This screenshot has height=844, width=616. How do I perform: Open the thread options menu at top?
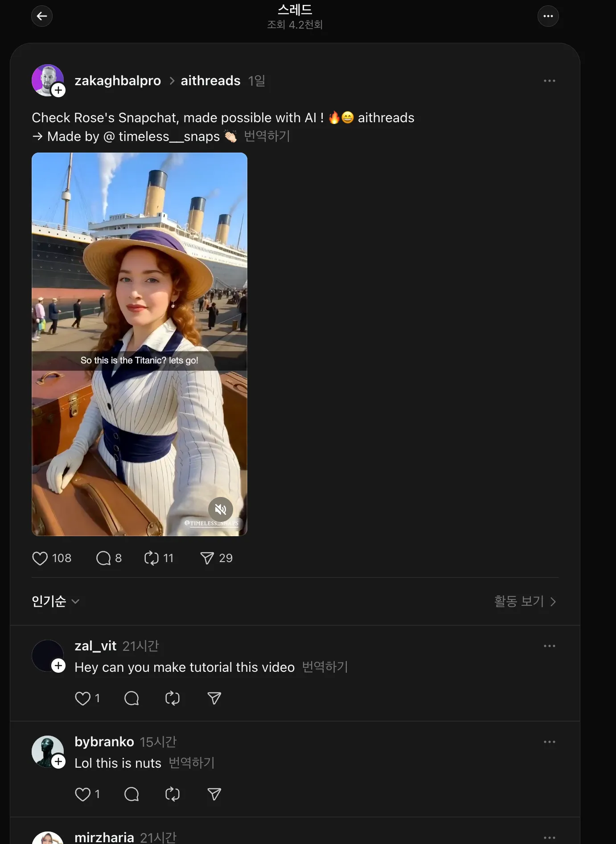548,17
